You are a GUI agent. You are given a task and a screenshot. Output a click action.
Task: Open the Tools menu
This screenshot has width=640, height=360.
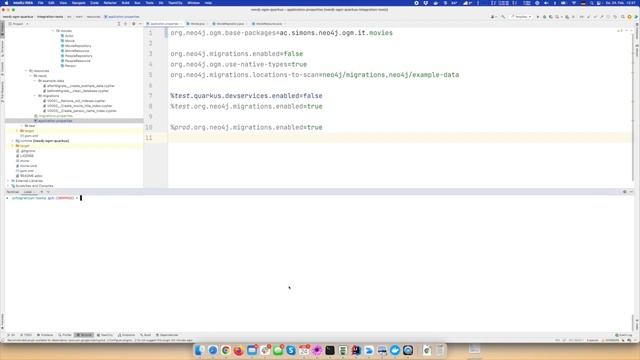click(149, 3)
